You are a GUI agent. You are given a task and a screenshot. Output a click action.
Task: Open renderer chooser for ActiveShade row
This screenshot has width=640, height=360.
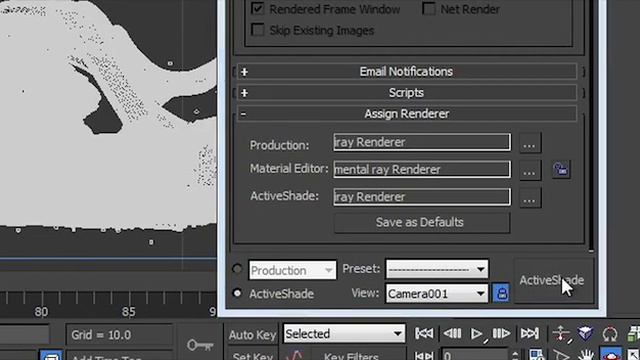[530, 198]
